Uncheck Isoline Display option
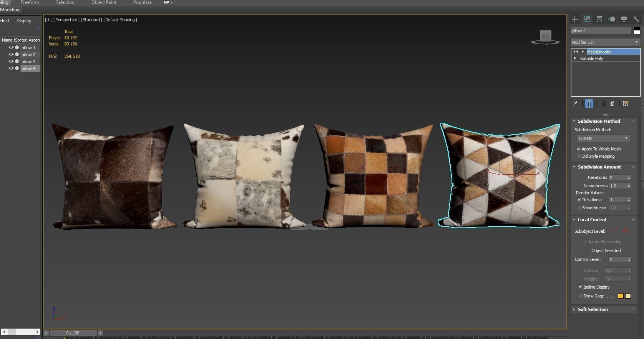 click(x=581, y=287)
